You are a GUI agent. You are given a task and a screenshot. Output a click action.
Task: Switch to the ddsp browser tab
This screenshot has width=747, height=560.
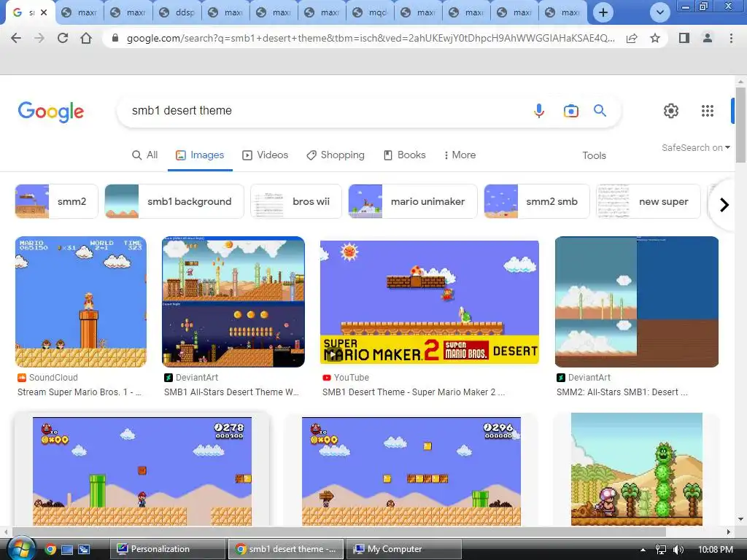177,12
